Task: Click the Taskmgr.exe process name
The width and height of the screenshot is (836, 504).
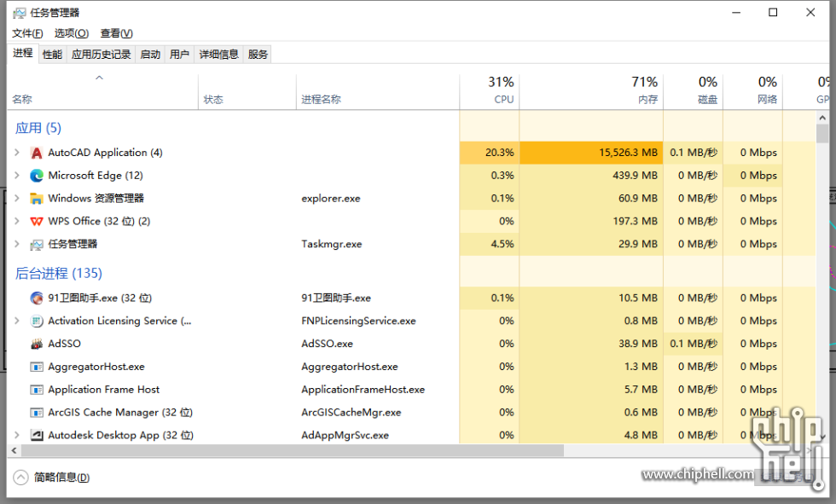Action: click(x=332, y=244)
